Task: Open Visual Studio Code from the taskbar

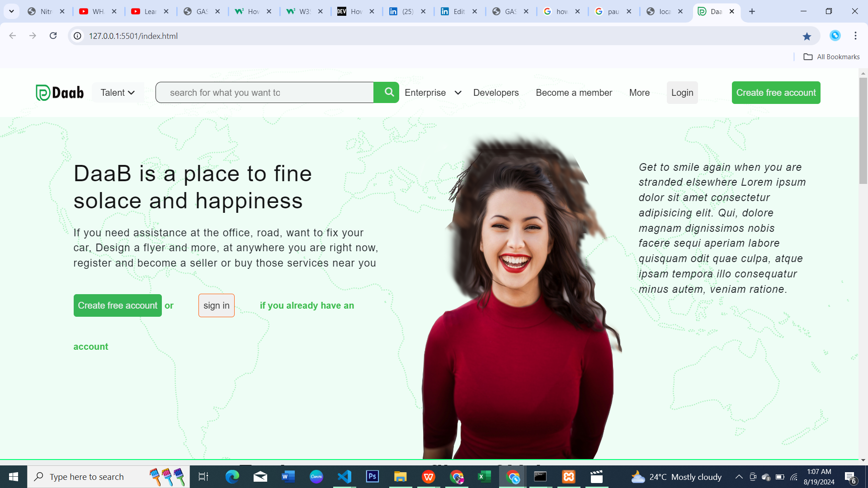Action: [x=344, y=477]
